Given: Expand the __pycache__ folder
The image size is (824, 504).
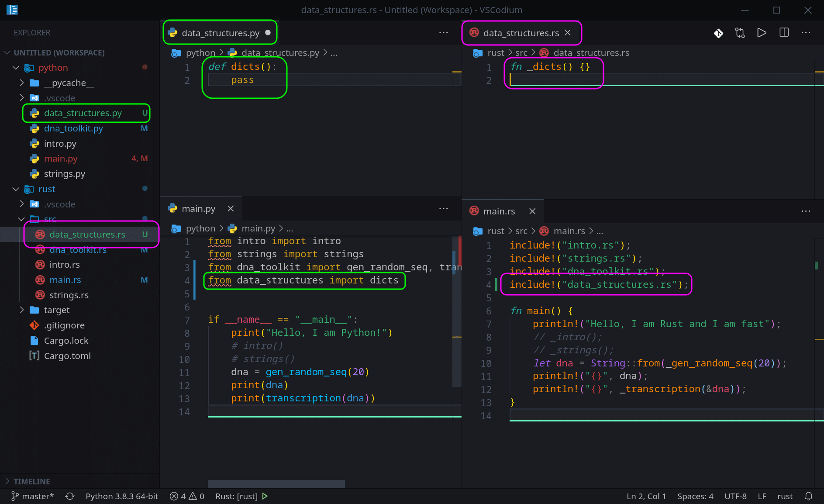Looking at the screenshot, I should point(69,83).
